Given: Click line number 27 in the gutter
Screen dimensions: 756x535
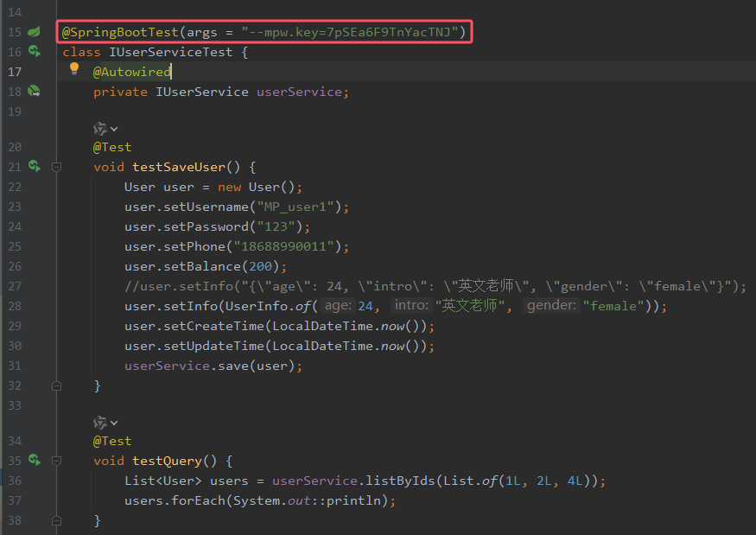Looking at the screenshot, I should pyautogui.click(x=15, y=286).
